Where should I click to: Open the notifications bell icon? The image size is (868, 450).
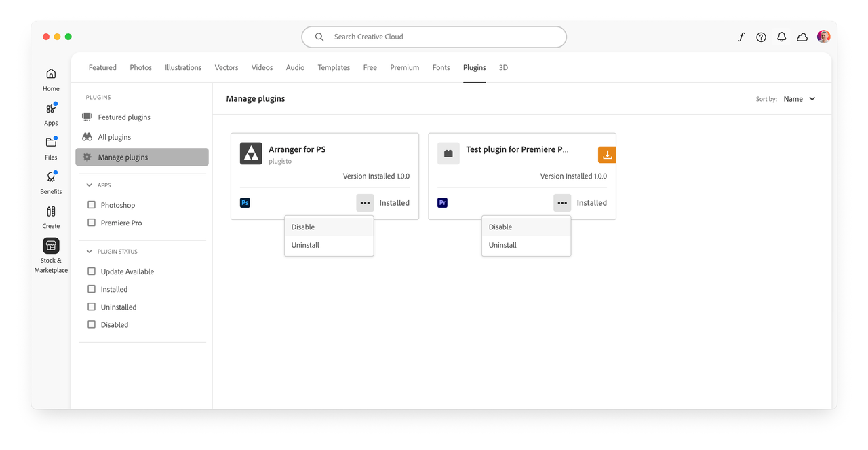tap(781, 37)
